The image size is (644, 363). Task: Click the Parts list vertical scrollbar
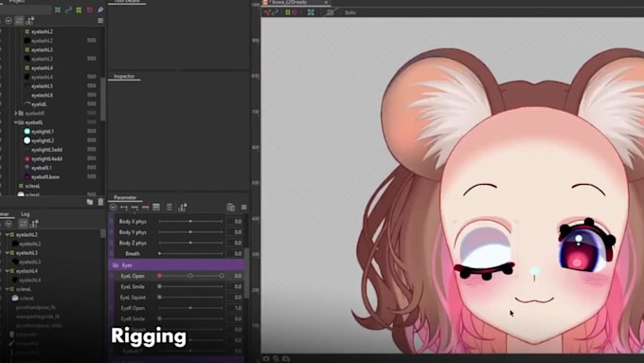102,99
